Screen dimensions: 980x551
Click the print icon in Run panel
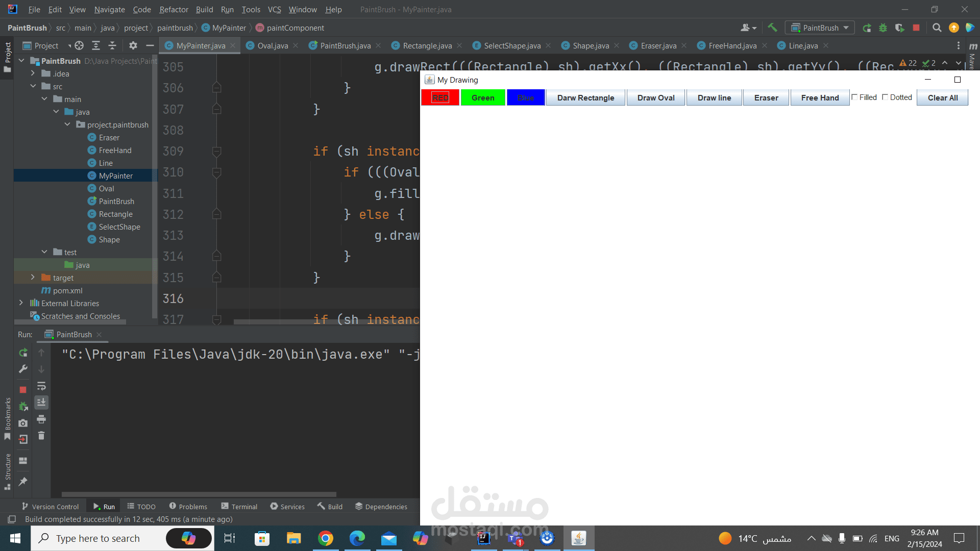pos(41,419)
